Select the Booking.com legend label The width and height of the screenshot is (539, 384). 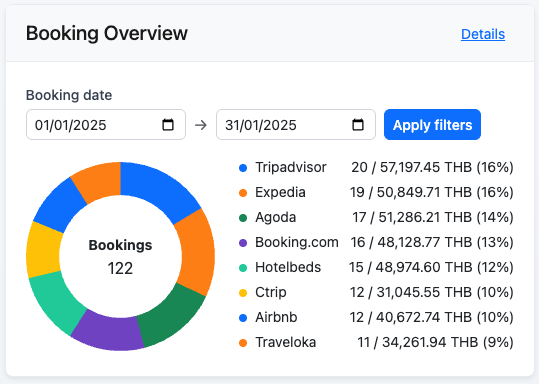(297, 242)
